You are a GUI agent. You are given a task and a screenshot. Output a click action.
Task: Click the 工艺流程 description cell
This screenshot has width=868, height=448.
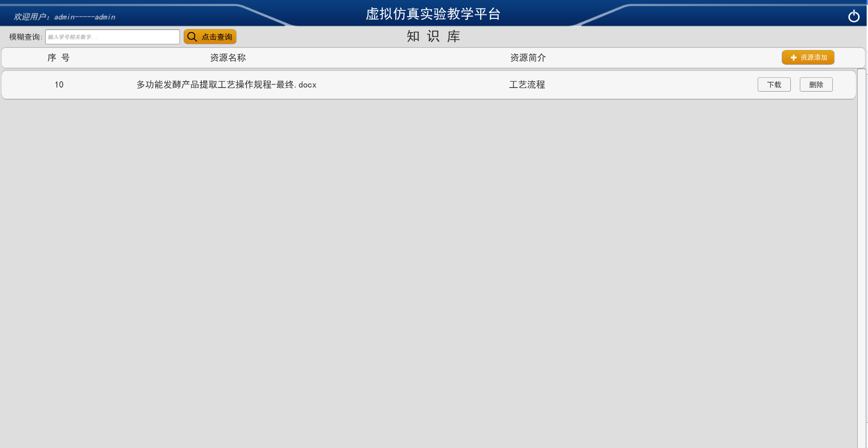point(527,85)
